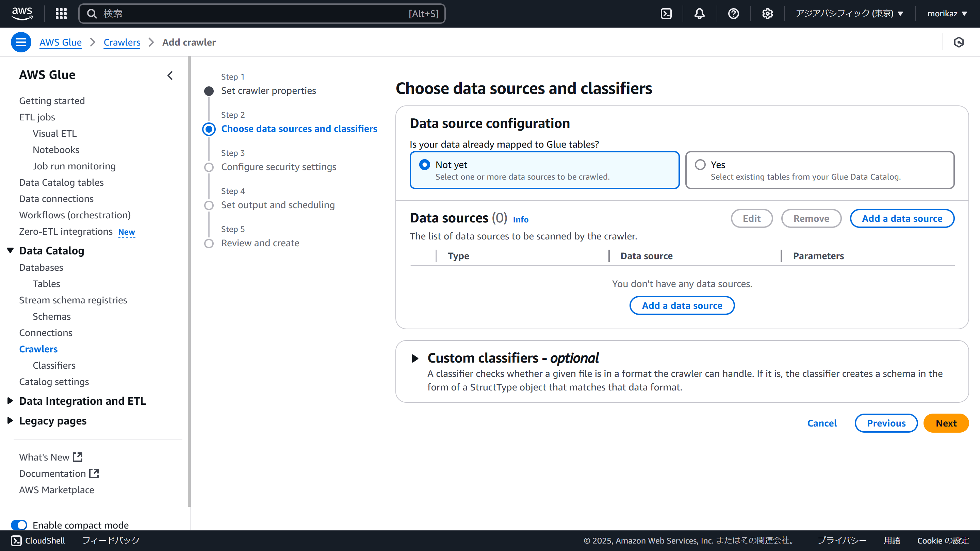The height and width of the screenshot is (551, 980).
Task: Open the AWS services grid menu
Action: pos(61,14)
